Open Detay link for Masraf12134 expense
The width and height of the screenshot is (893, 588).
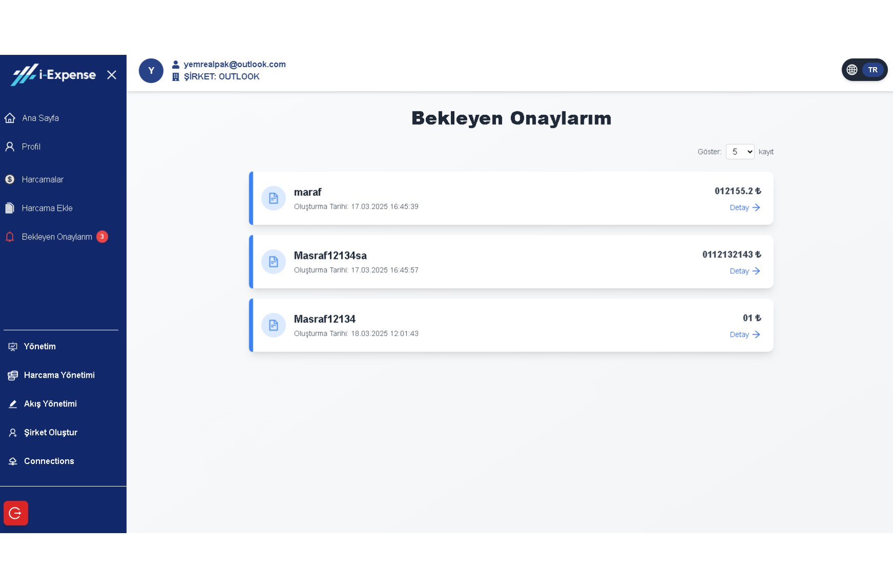[744, 335]
